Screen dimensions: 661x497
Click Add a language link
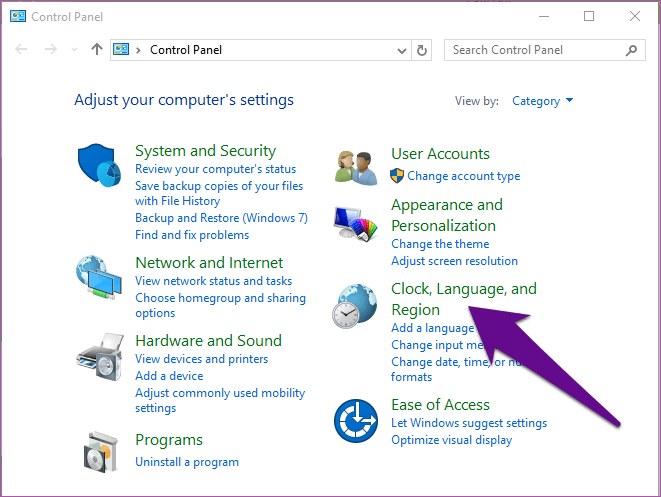[x=433, y=328]
